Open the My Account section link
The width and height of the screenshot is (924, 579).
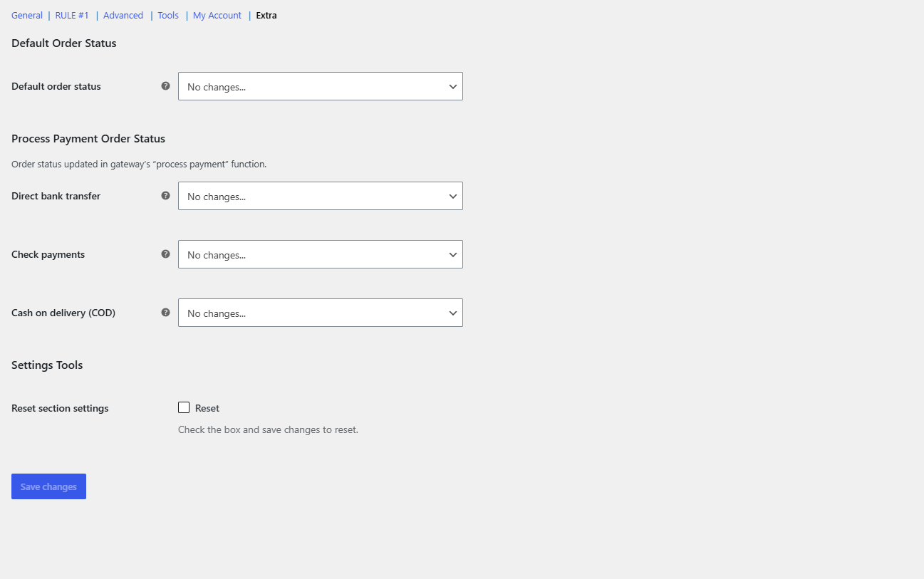coord(217,16)
